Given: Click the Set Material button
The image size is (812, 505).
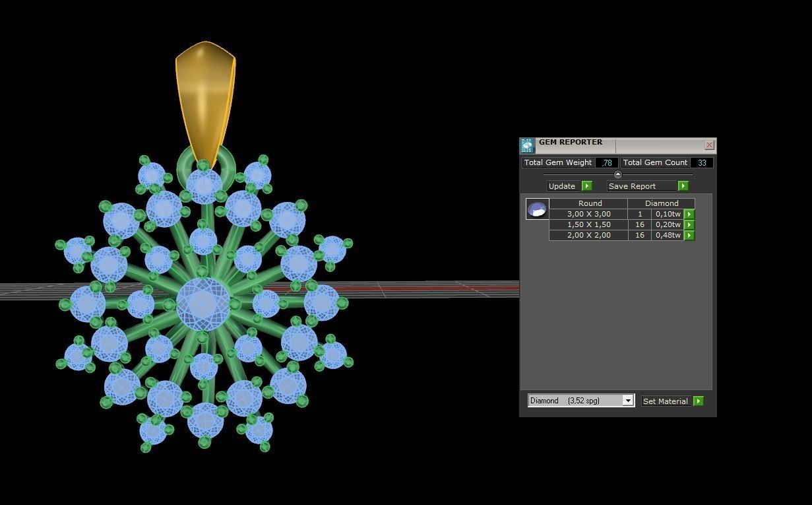Looking at the screenshot, I should point(666,401).
